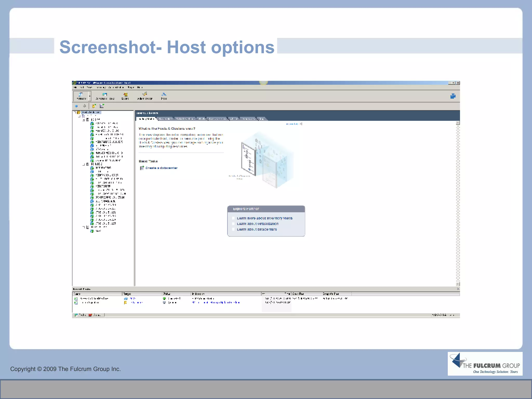532x399 pixels.
Task: Click the new folder toolbar icon
Action: tap(94, 106)
